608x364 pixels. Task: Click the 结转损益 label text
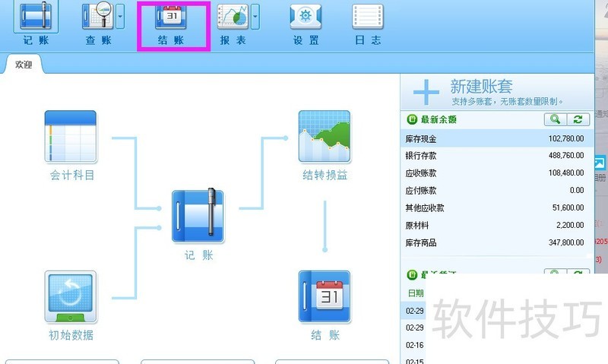click(x=325, y=176)
